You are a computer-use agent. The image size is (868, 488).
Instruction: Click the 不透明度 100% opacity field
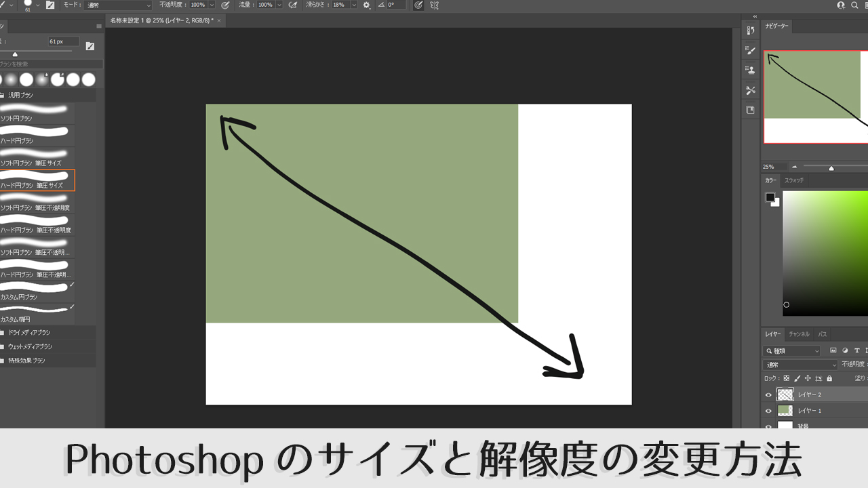(197, 5)
